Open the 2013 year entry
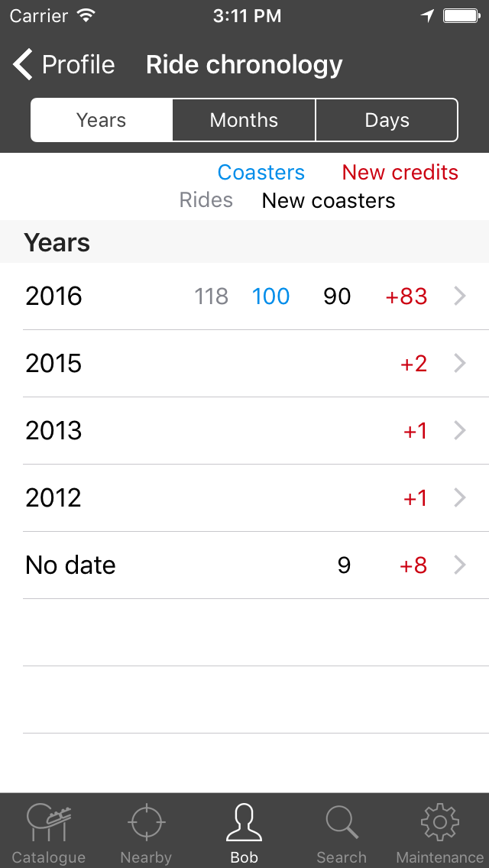This screenshot has height=868, width=489. (460, 431)
